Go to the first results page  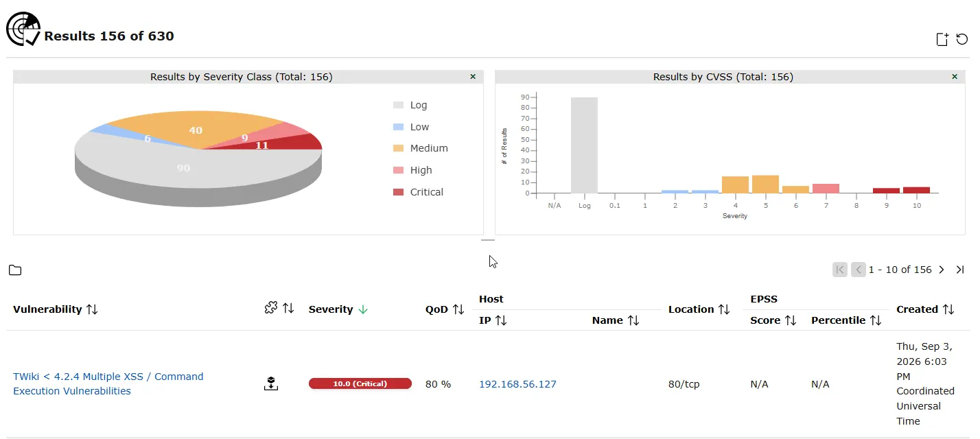(840, 270)
